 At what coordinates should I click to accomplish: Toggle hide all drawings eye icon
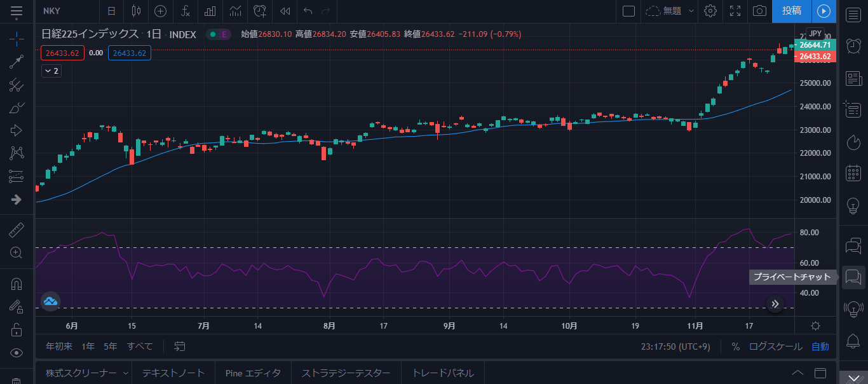(17, 353)
